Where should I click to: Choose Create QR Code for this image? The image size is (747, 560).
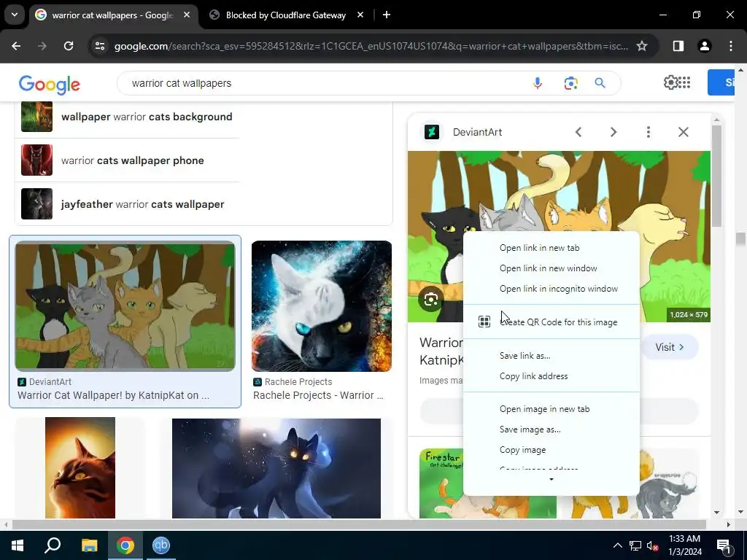coord(551,322)
